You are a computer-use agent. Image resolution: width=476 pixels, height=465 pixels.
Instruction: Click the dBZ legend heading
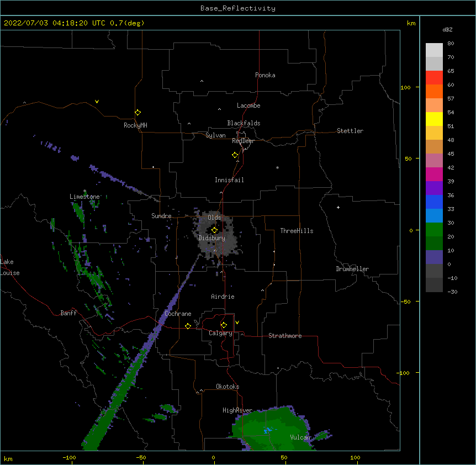tap(447, 30)
